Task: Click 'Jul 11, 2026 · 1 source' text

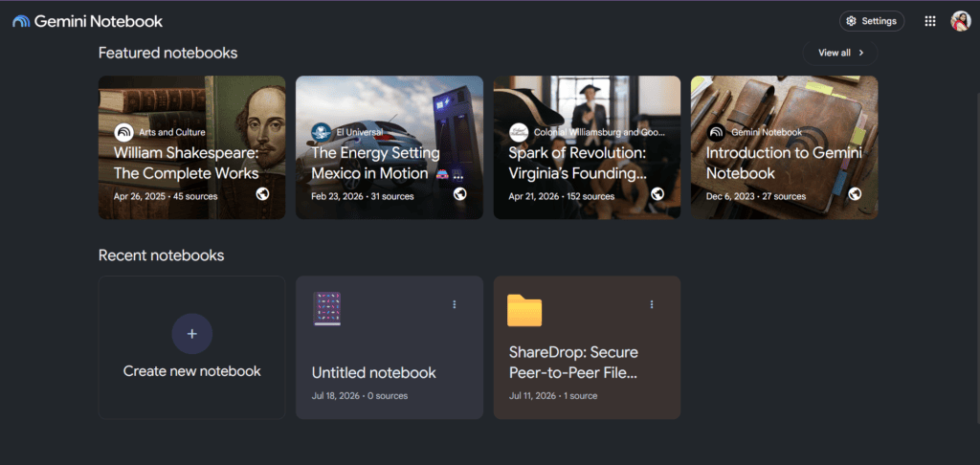Action: coord(553,395)
